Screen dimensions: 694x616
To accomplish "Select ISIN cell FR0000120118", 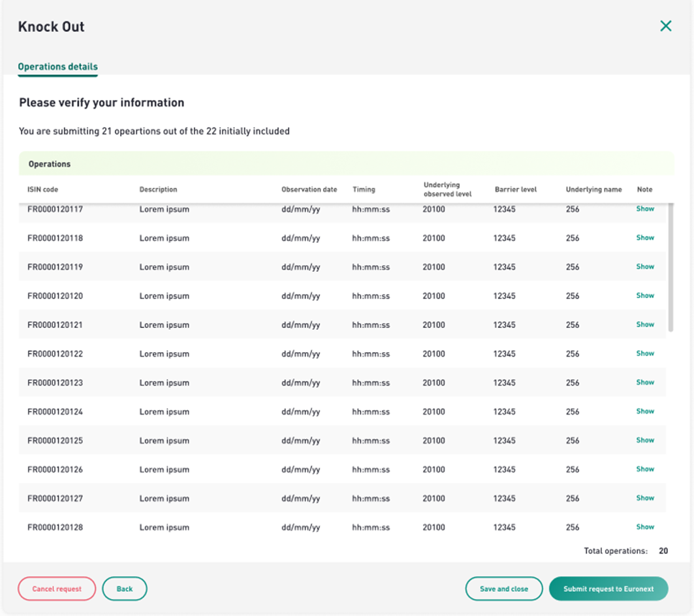I will pos(55,238).
